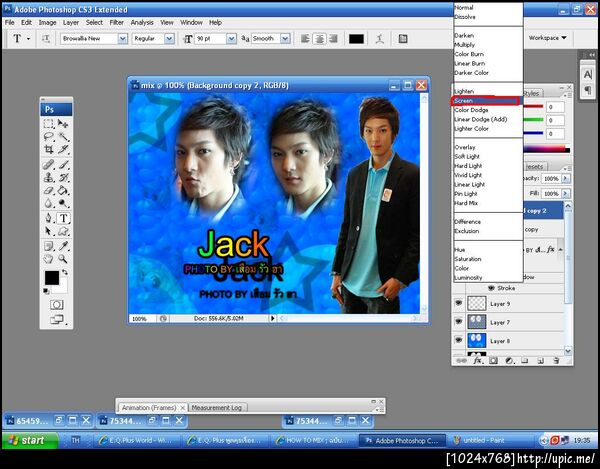Select the Clone Stamp tool
Viewport: 600px width, 469px height.
[49, 178]
